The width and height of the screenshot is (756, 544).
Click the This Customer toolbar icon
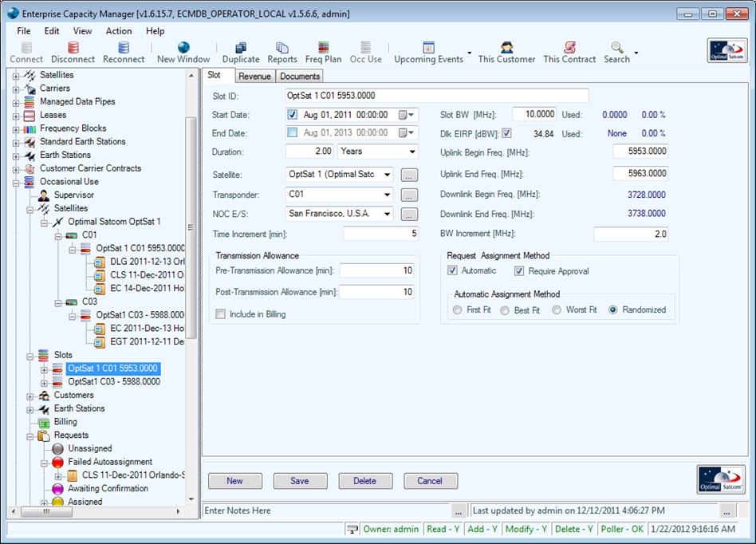tap(506, 47)
